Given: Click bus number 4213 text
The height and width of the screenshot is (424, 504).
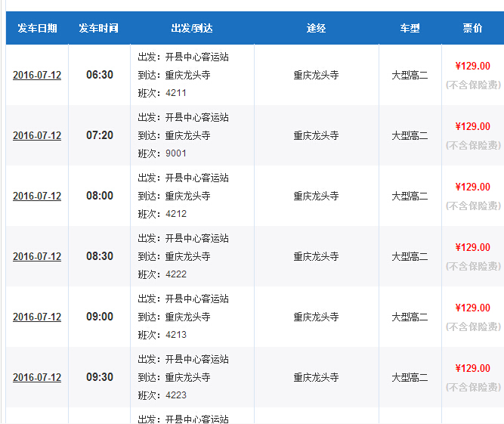Looking at the screenshot, I should click(x=176, y=335).
